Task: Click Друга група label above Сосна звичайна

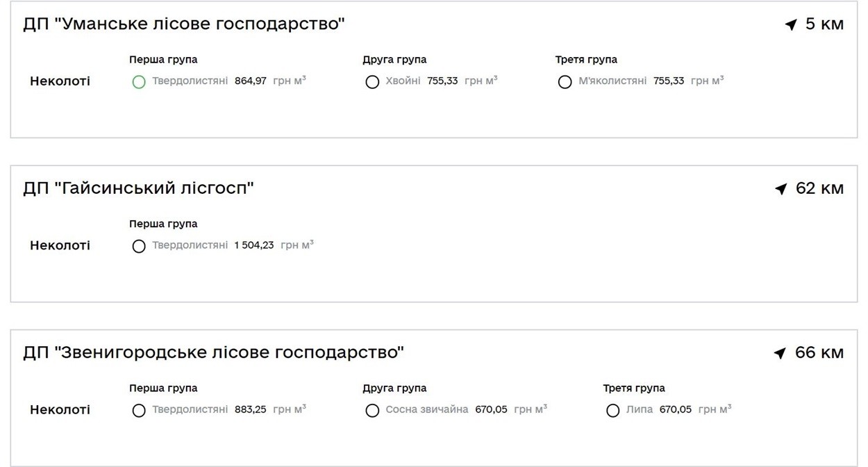Action: (x=394, y=388)
